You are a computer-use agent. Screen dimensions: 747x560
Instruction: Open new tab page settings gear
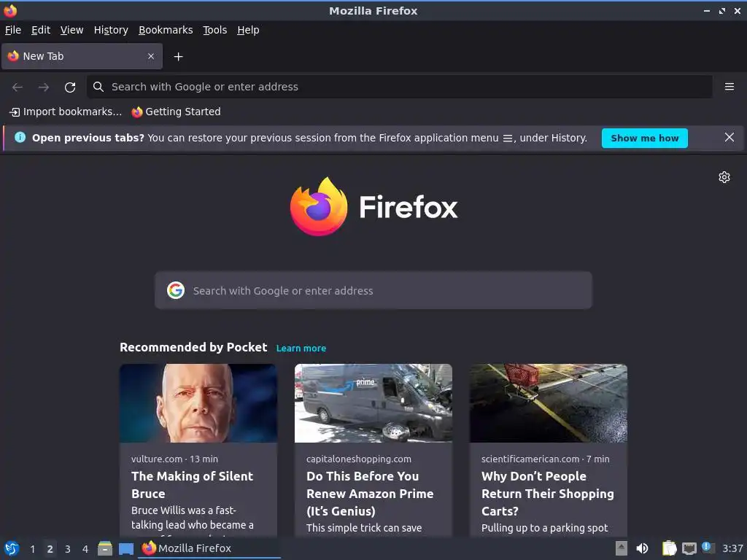click(724, 177)
